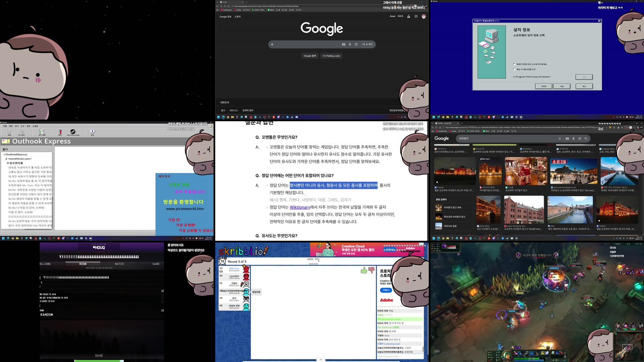Open the NAVER bookmark in the bookmarks bar
The height and width of the screenshot is (362, 644).
[x=272, y=10]
